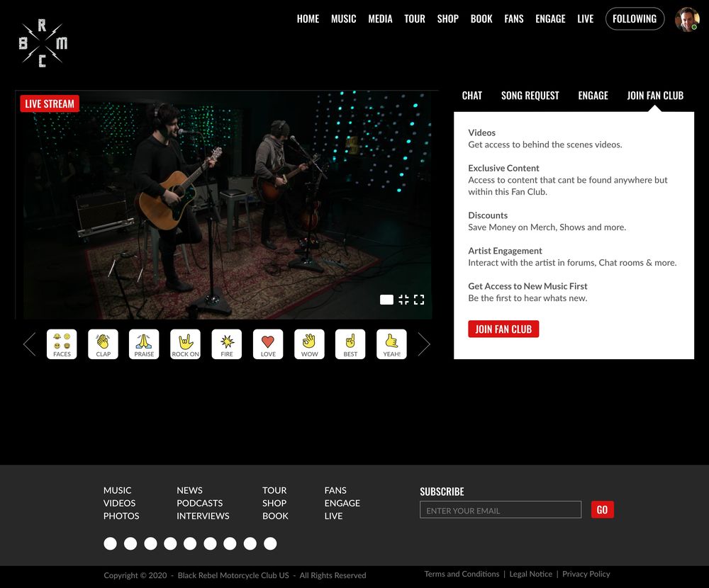Viewport: 709px width, 588px height.
Task: Select the Join Fan Club tab
Action: pyautogui.click(x=655, y=96)
